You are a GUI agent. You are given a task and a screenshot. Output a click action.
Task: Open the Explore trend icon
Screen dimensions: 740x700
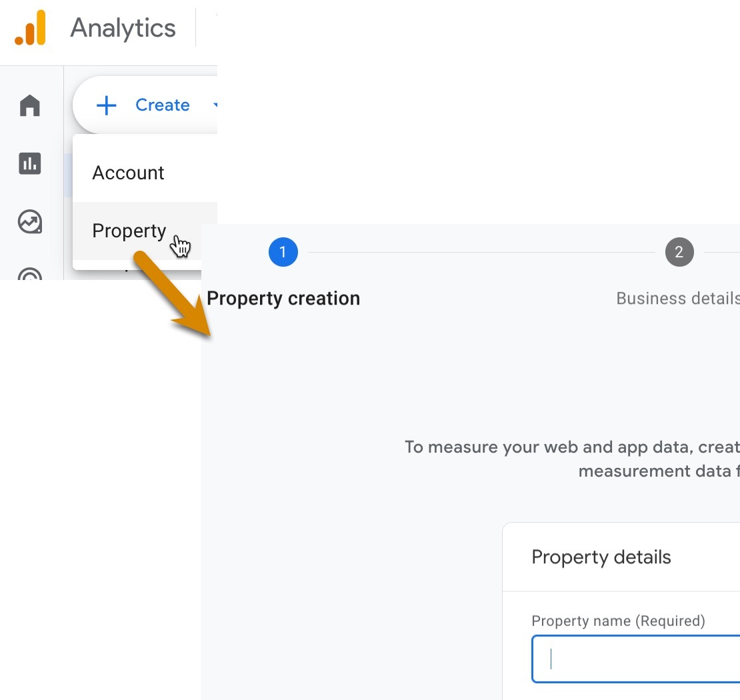click(x=30, y=221)
